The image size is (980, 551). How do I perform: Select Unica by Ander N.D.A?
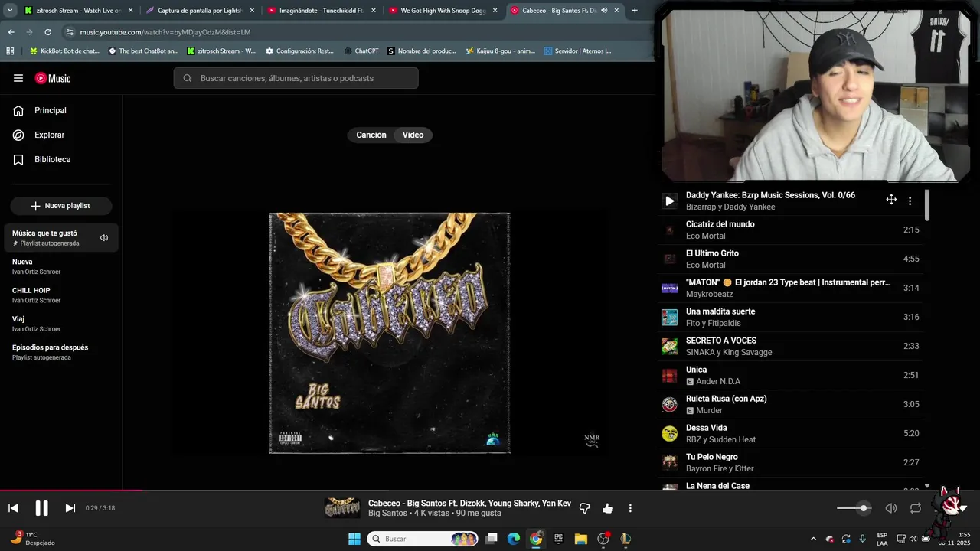(x=791, y=375)
